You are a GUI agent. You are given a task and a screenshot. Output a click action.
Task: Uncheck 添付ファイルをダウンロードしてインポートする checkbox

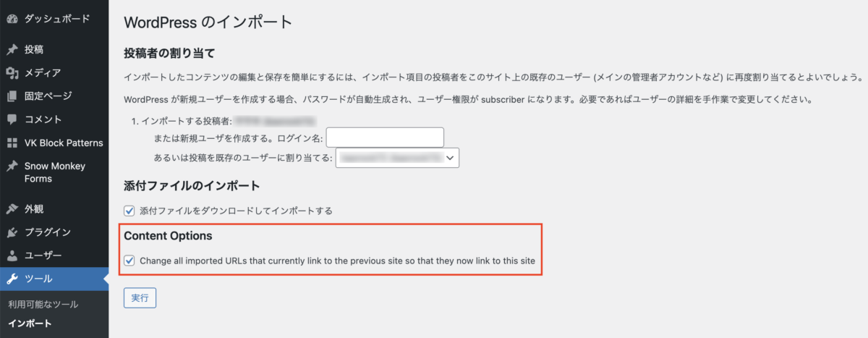(x=129, y=211)
